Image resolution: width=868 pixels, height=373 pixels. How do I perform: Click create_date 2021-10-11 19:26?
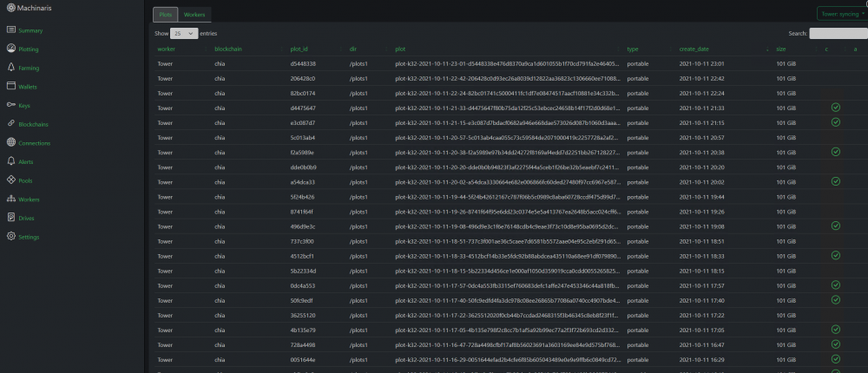[x=701, y=212]
